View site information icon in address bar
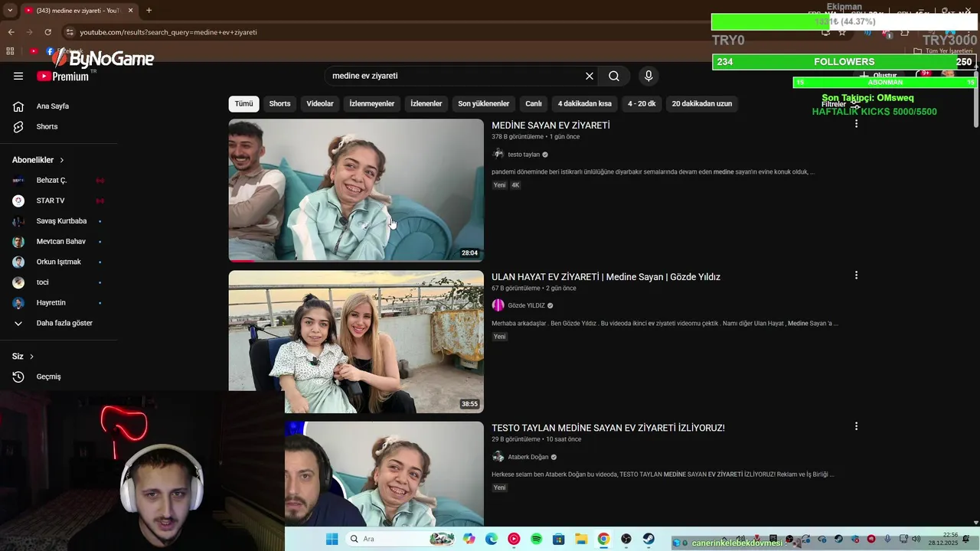Screen dimensions: 980x551 click(70, 32)
